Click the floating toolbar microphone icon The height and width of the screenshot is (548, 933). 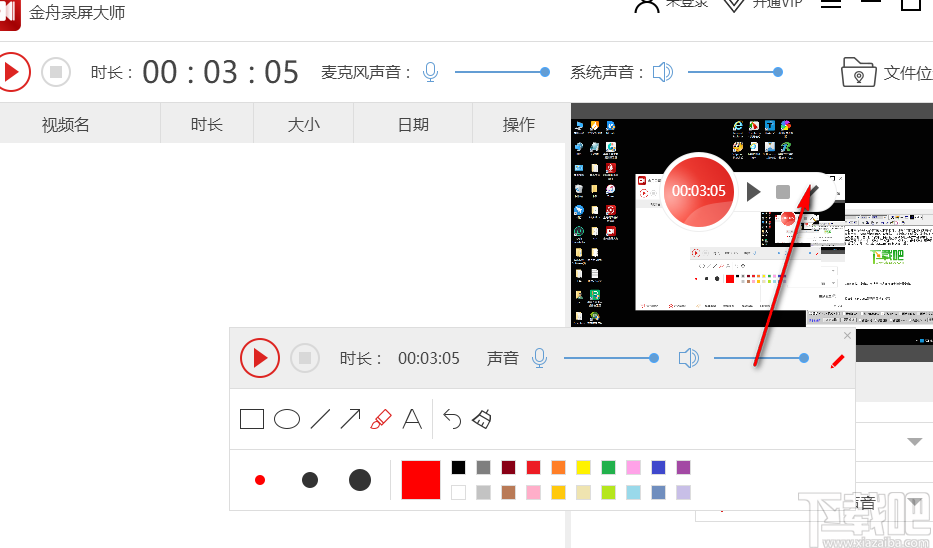[539, 358]
